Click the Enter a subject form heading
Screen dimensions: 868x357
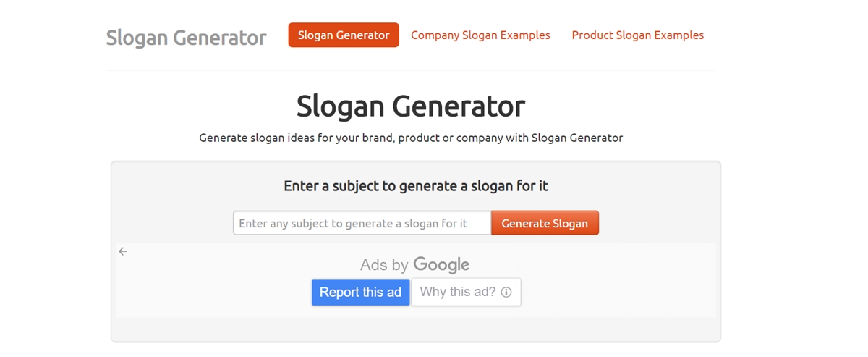tap(415, 186)
